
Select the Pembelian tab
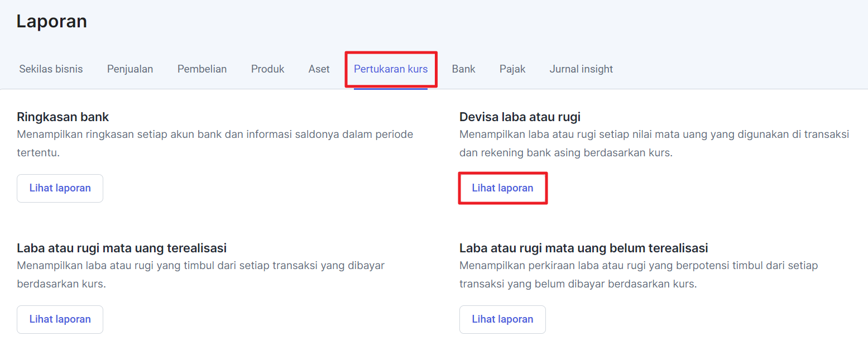coord(202,69)
